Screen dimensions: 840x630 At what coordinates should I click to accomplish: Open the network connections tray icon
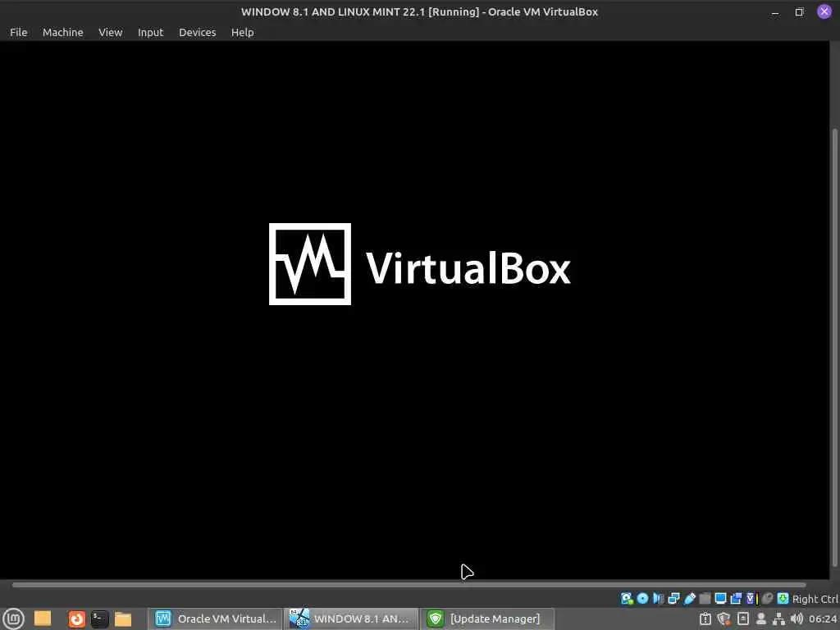778,619
